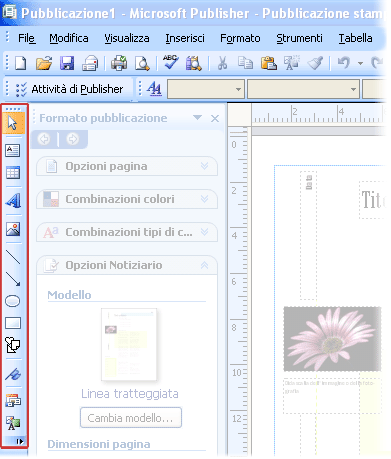The height and width of the screenshot is (459, 391).
Task: Open the Formato pubblicazione pane menu arrow
Action: click(198, 118)
